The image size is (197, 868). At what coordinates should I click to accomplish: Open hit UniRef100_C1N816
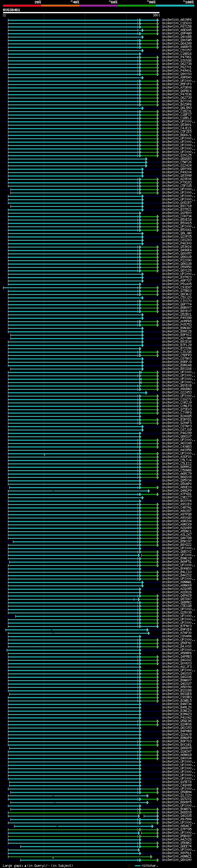click(177, 54)
